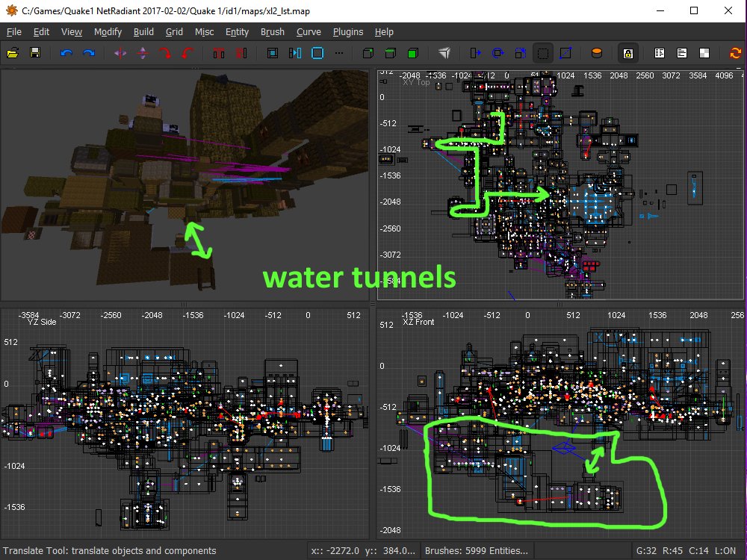This screenshot has width=747, height=560.
Task: Open the Texture Browser checkerboard icon
Action: click(704, 53)
